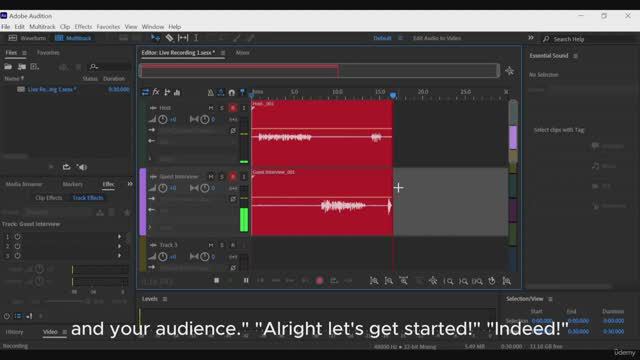The height and width of the screenshot is (360, 640).
Task: Click the red Record button in transport
Action: coord(320,280)
